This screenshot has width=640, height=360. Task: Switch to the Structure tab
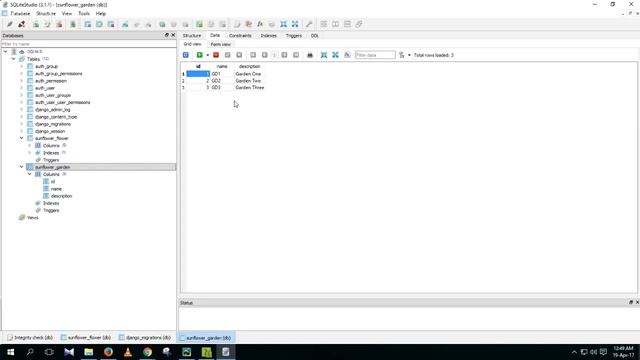pos(192,36)
